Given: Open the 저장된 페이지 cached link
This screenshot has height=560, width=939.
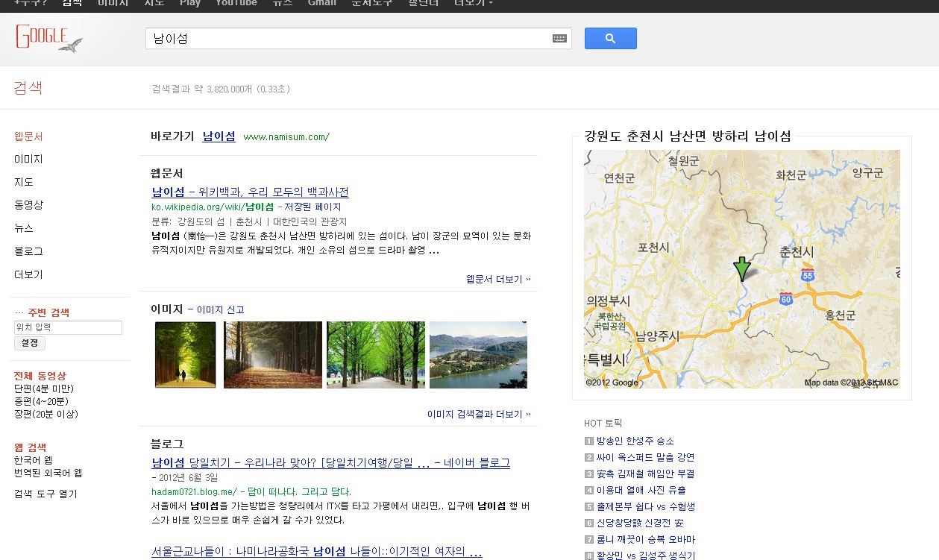Looking at the screenshot, I should tap(313, 207).
